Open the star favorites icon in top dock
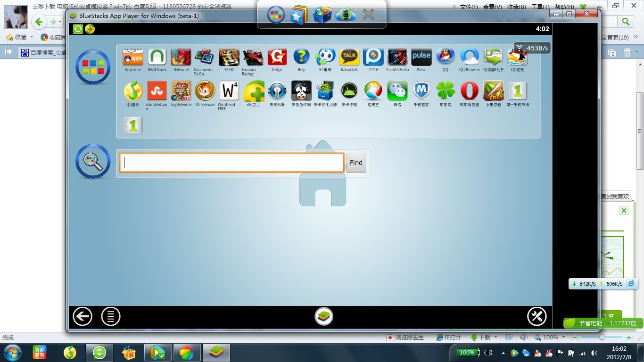Image resolution: width=644 pixels, height=362 pixels. [x=299, y=15]
